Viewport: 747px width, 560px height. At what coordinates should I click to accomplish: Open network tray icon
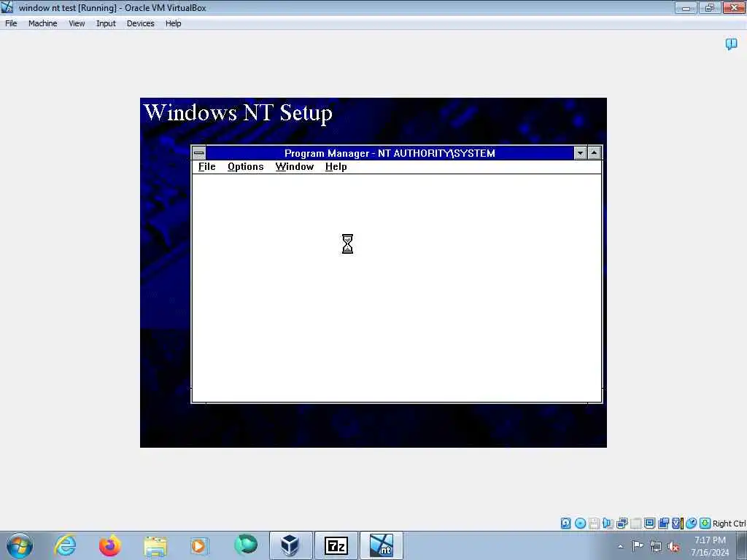click(656, 547)
